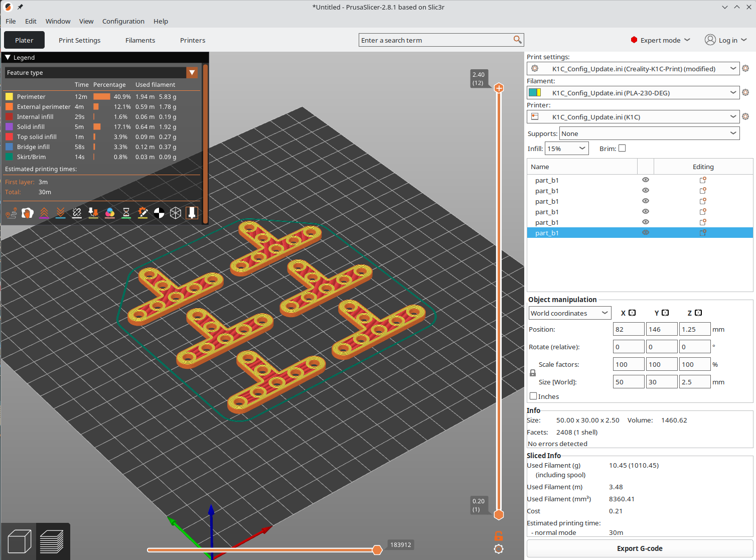Click the unlocked padlock below layer slider
Viewport: 756px width, 560px height.
499,535
